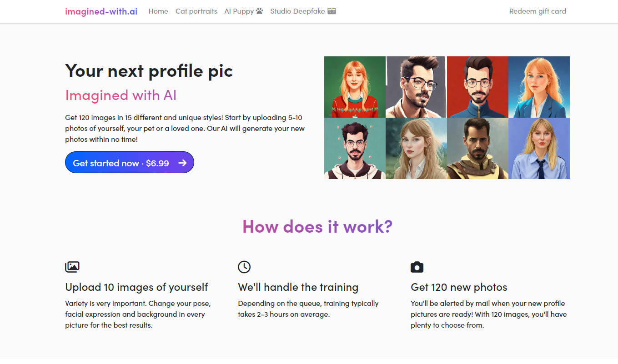Viewport: 618px width, 364px height.
Task: Click the arrow icon in Get started button
Action: (182, 163)
